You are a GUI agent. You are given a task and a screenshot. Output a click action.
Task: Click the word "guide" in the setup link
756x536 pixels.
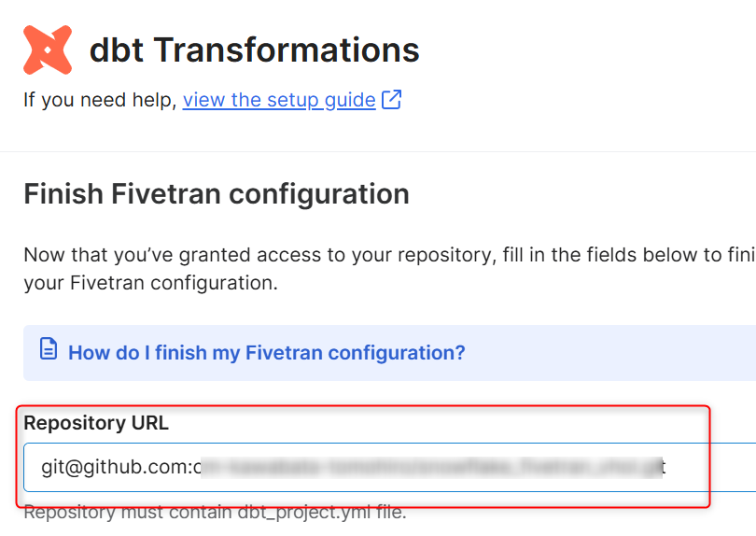[350, 100]
